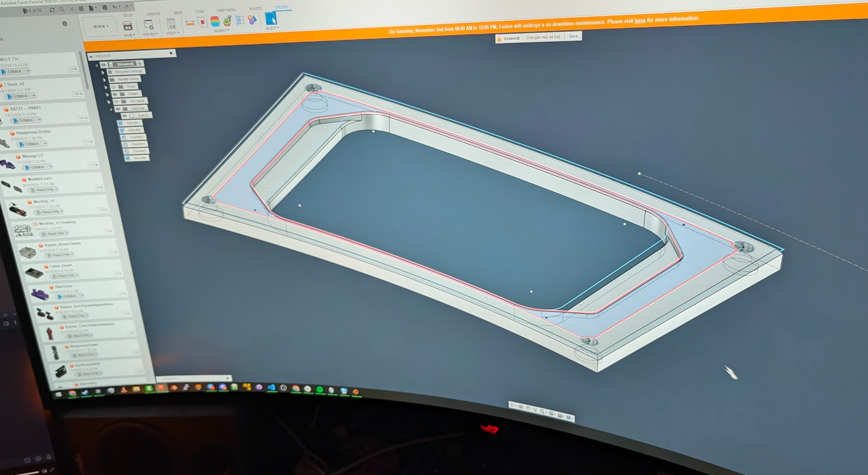Click the 3D Print Make icon
Image resolution: width=868 pixels, height=475 pixels.
pyautogui.click(x=127, y=26)
